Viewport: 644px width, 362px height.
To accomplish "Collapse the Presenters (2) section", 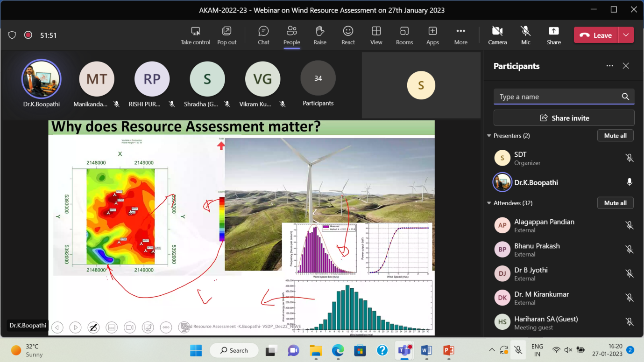I will (489, 136).
